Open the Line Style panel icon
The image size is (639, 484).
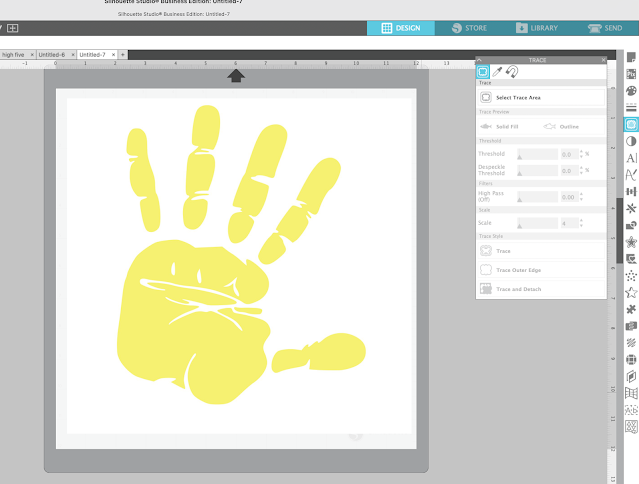pos(631,108)
